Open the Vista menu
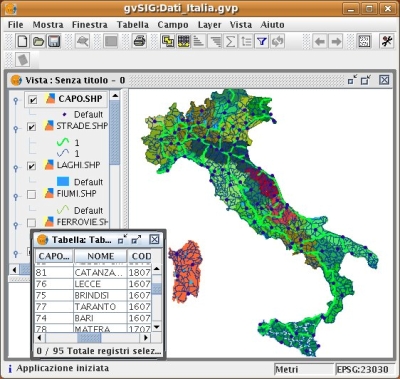 (241, 25)
